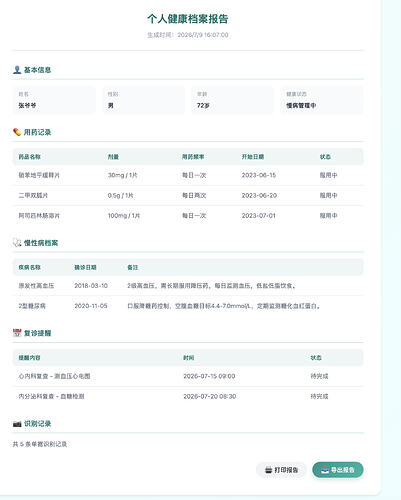The width and height of the screenshot is (401, 500).
Task: Click the 共 5 条 recognition records summary
Action: (x=40, y=444)
